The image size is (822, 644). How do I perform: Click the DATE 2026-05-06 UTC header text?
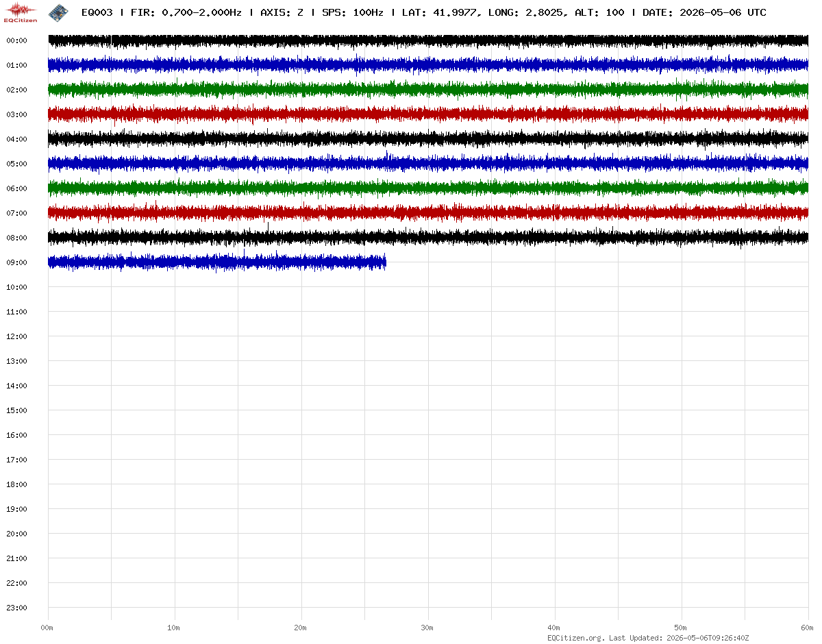[x=704, y=12]
